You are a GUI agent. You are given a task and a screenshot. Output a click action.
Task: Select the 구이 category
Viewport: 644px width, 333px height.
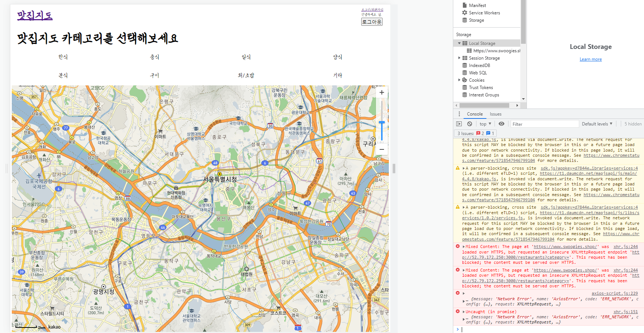coord(155,75)
